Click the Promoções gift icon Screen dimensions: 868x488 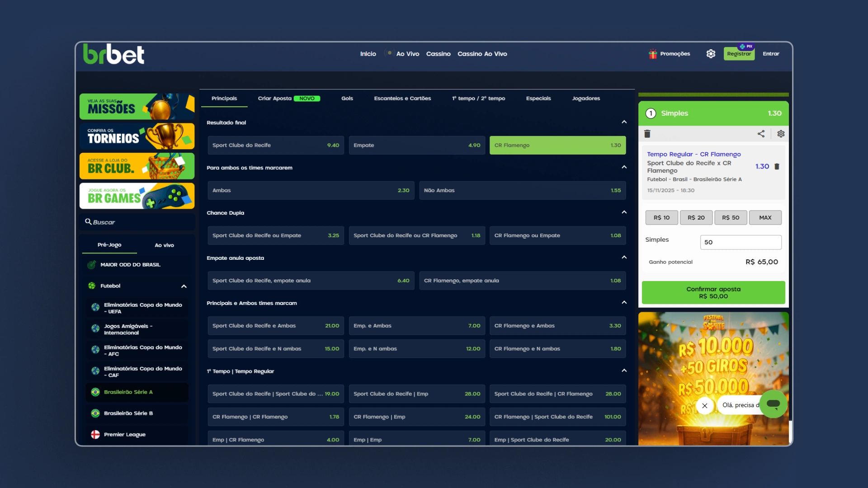pyautogui.click(x=652, y=54)
